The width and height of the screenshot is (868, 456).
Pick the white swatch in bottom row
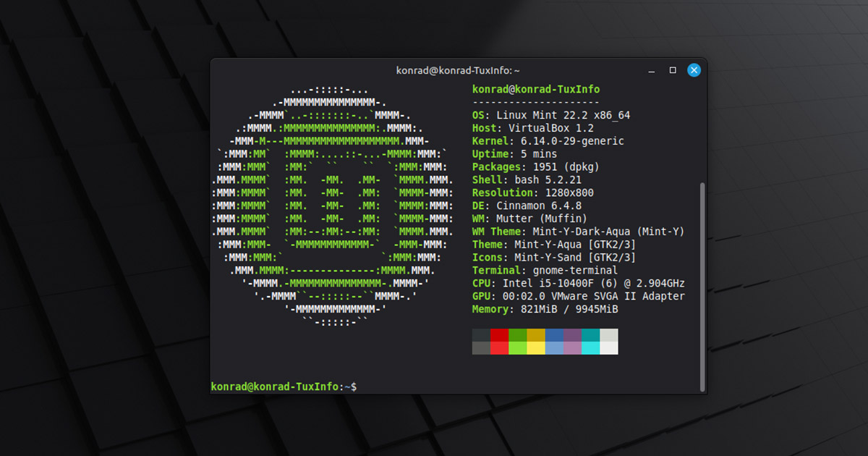pos(609,348)
